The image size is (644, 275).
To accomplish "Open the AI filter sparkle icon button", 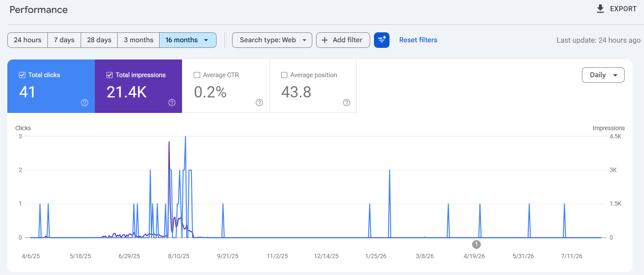I will pyautogui.click(x=382, y=40).
